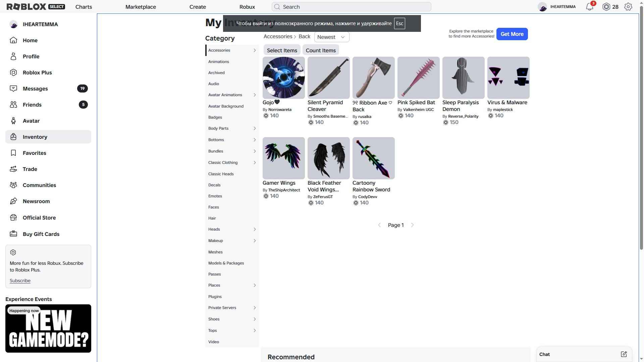
Task: Click the search magnifier icon
Action: [277, 7]
